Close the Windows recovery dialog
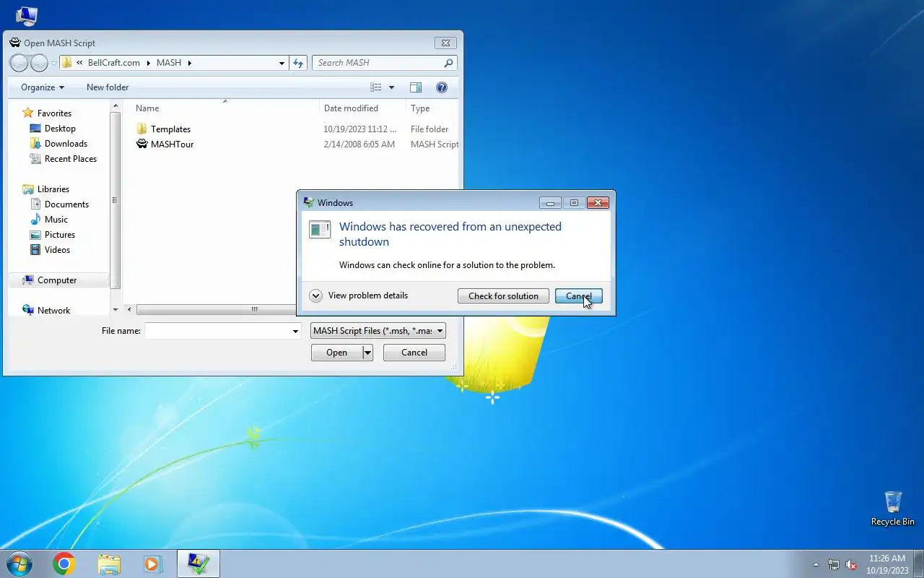The width and height of the screenshot is (924, 578). [598, 203]
